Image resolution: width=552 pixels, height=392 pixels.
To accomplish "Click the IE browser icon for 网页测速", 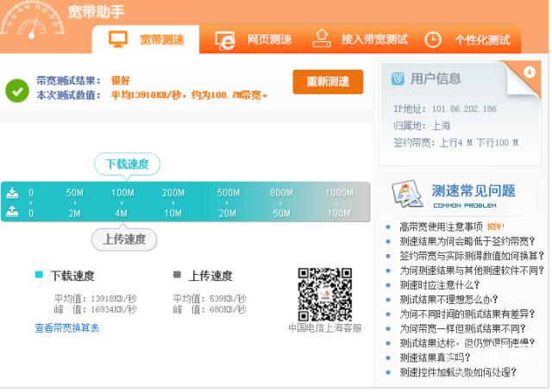I will point(225,40).
